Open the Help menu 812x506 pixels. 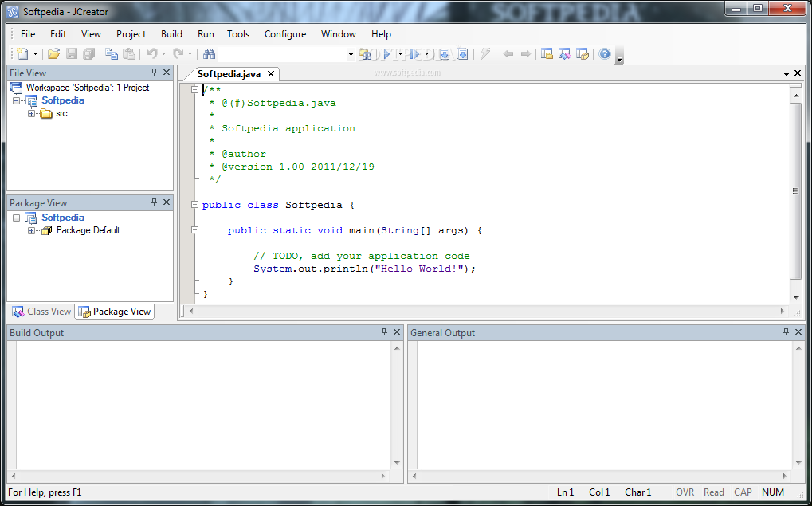[x=381, y=34]
